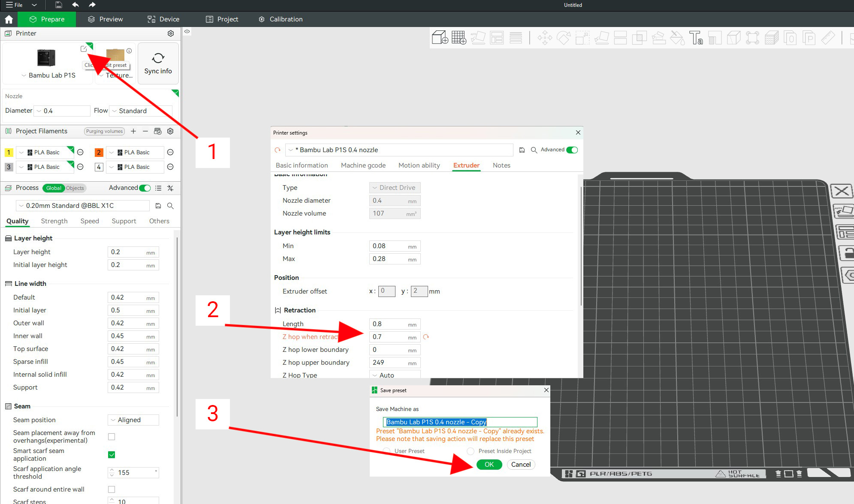The height and width of the screenshot is (504, 854).
Task: Click the undo arrow in title bar
Action: (75, 5)
